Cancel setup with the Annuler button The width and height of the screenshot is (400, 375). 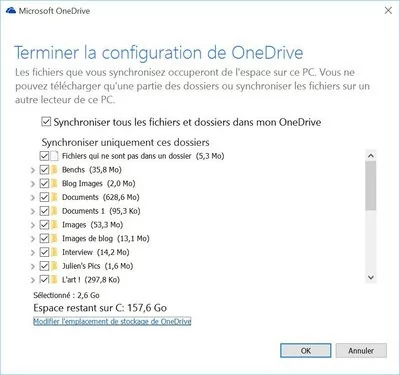pyautogui.click(x=361, y=350)
